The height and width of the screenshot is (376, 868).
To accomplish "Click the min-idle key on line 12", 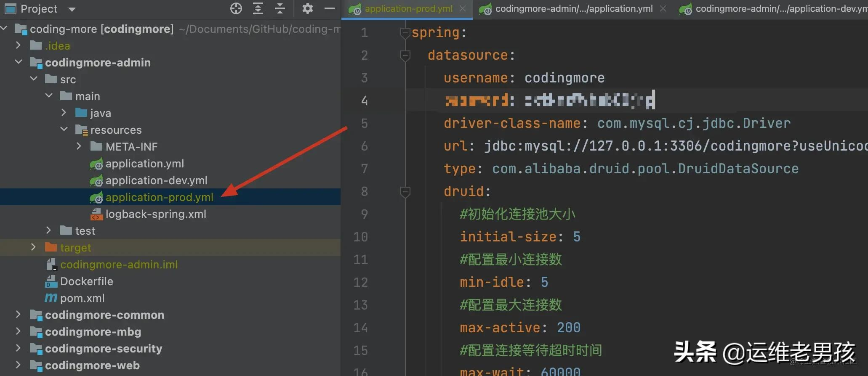I will (x=492, y=282).
